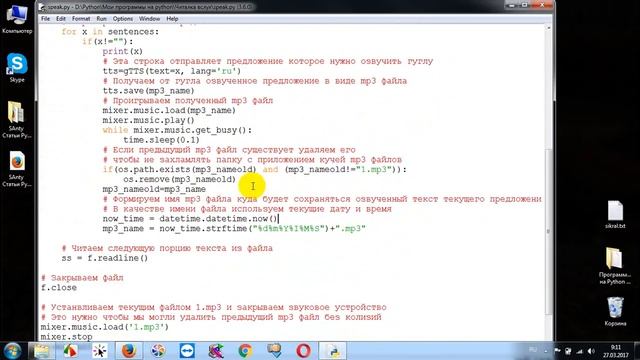This screenshot has height=360, width=640.
Task: Click the 'os.remove(mp3_nameold)' line
Action: coord(180,179)
